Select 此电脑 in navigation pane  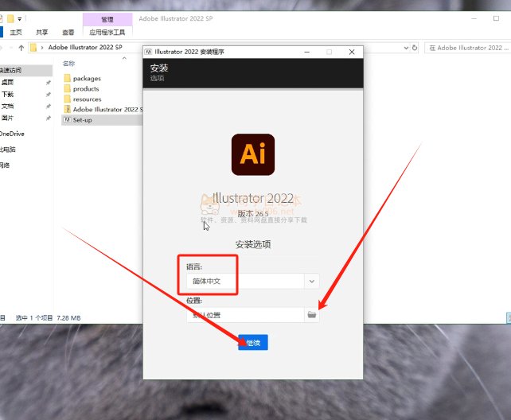click(x=8, y=150)
